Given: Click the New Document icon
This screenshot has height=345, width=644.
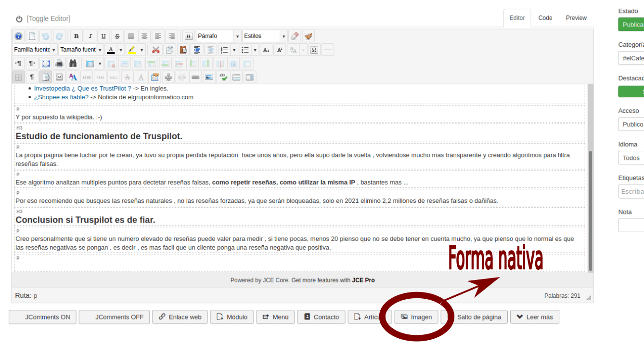Looking at the screenshot, I should [32, 36].
